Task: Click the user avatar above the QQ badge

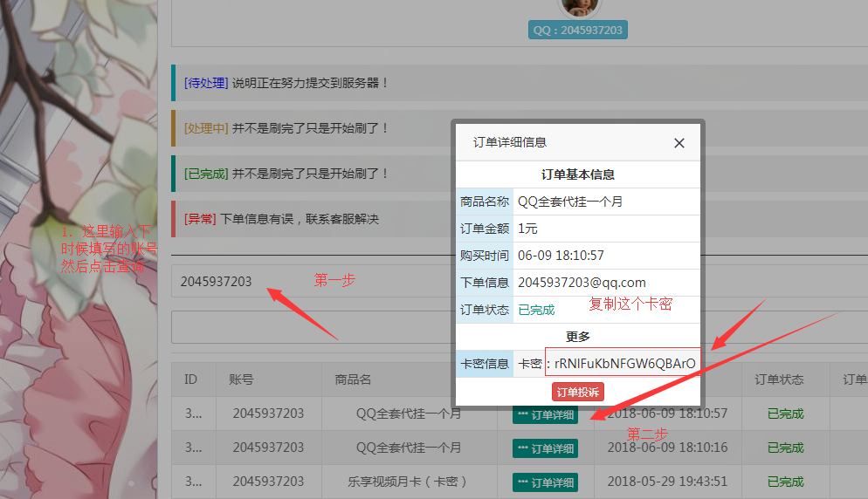Action: pos(579,7)
